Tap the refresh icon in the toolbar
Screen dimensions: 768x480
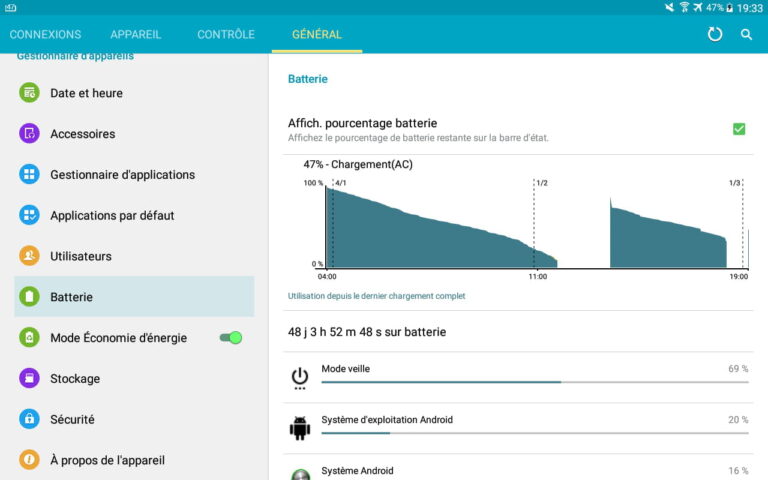715,34
